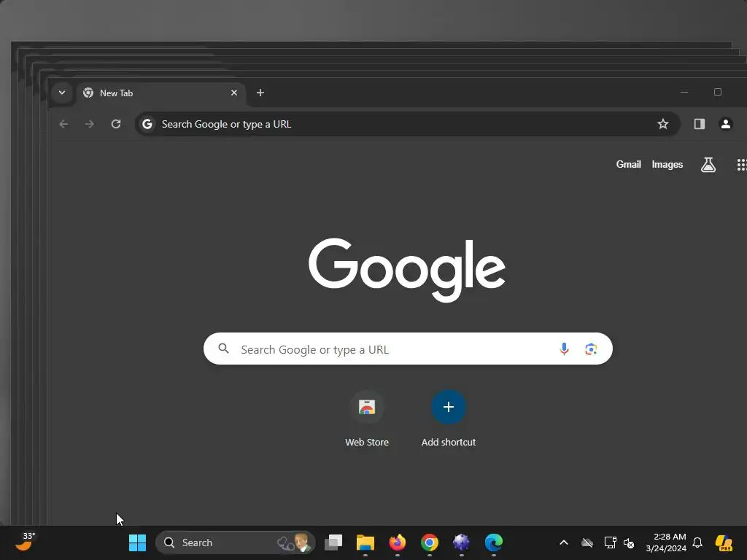This screenshot has width=747, height=560.
Task: Open the Chrome profile avatar menu
Action: pyautogui.click(x=726, y=124)
